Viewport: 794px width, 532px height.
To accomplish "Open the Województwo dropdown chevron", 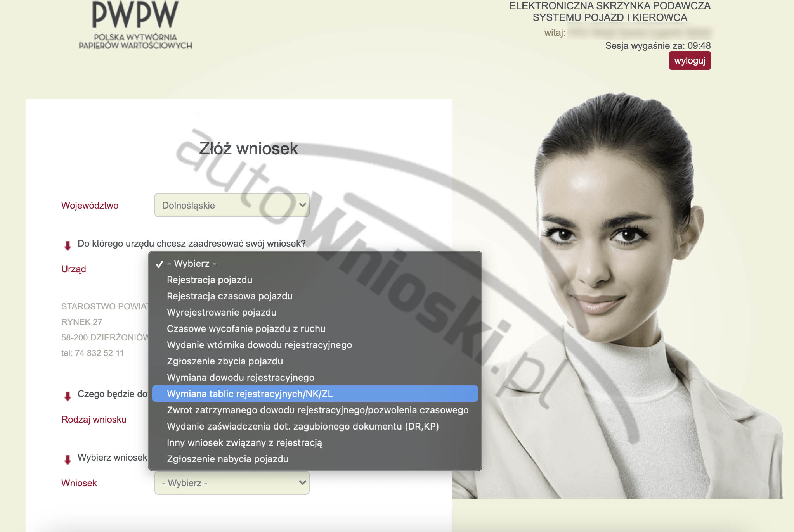I will pyautogui.click(x=302, y=205).
